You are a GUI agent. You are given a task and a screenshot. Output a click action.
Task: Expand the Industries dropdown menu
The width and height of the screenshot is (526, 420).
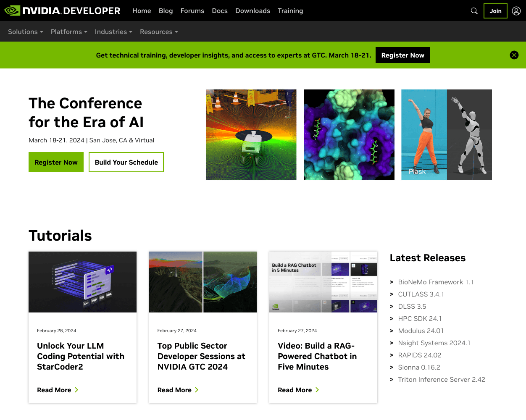coord(113,31)
